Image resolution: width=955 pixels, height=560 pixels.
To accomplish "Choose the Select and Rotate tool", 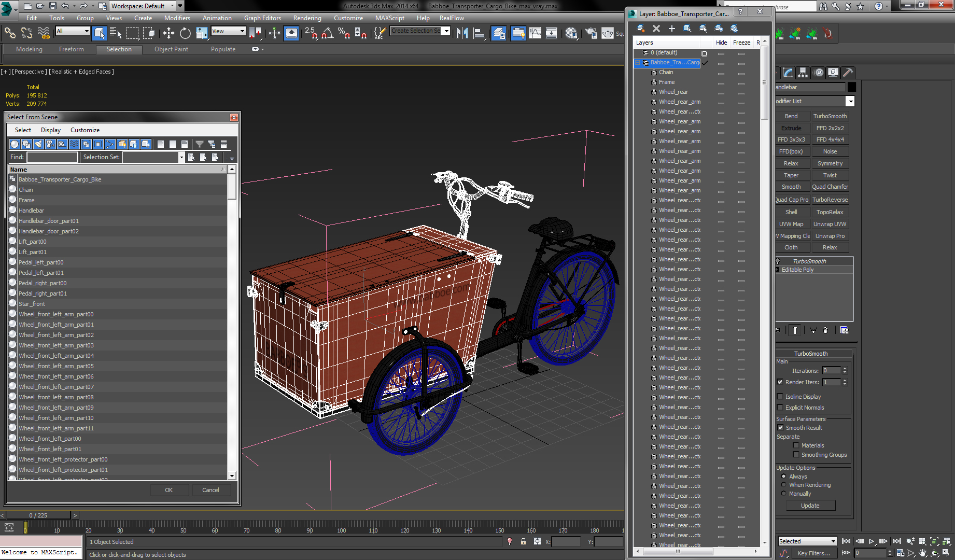I will pyautogui.click(x=185, y=33).
